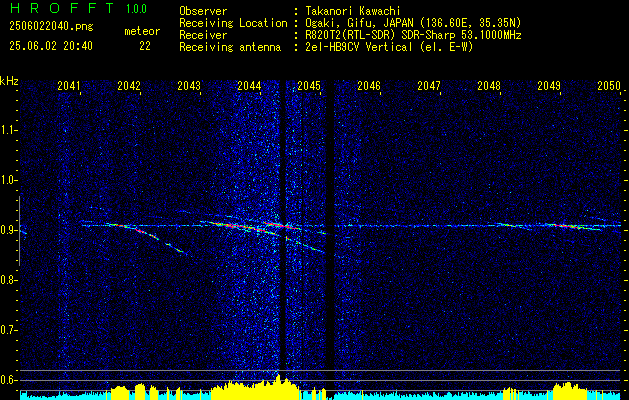Click the 1.1 frequency axis label

pos(8,130)
